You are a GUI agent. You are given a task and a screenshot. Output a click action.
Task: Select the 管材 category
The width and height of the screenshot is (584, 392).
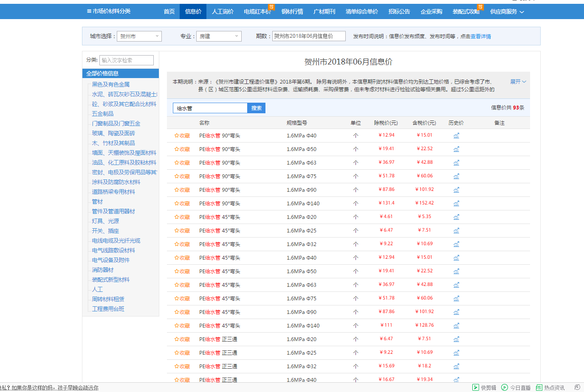pos(97,202)
